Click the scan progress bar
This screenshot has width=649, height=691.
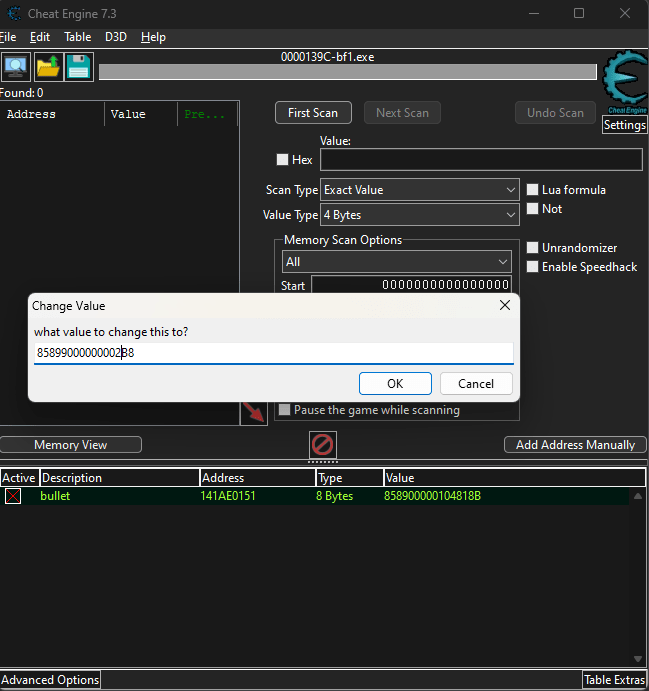click(348, 72)
